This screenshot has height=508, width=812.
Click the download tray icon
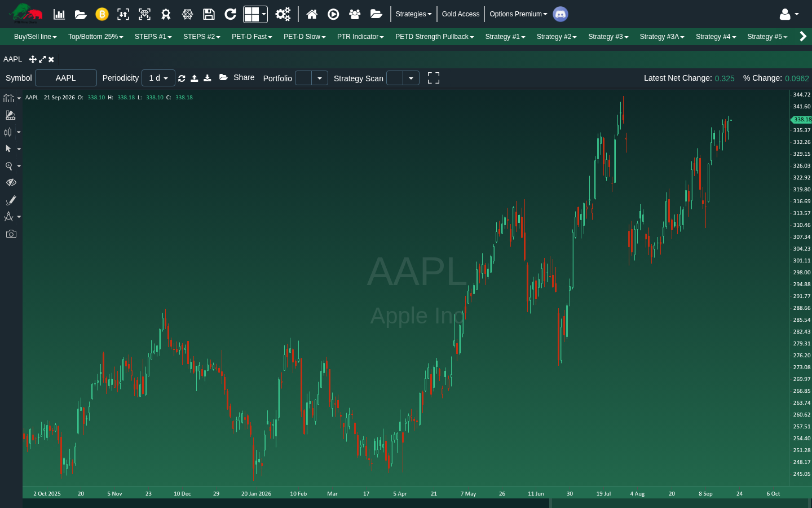coord(208,78)
